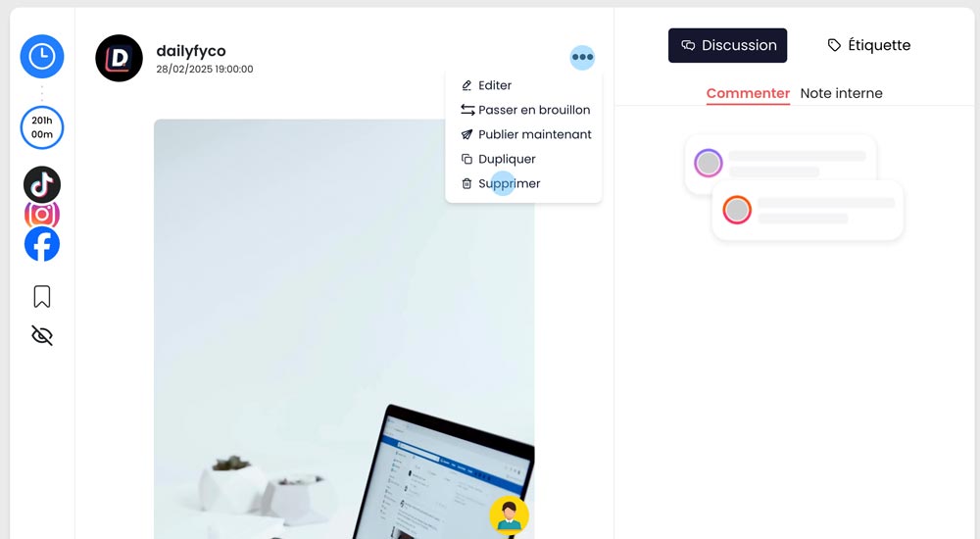Click the swap arrows icon beside Passer en brouillon
Screen dimensions: 980x539
(x=467, y=110)
